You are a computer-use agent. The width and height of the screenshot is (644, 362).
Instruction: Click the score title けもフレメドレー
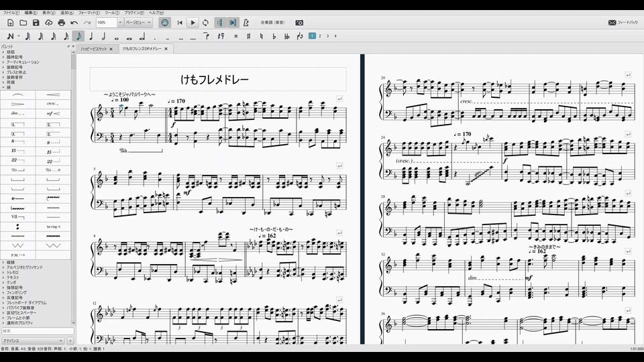pyautogui.click(x=215, y=79)
